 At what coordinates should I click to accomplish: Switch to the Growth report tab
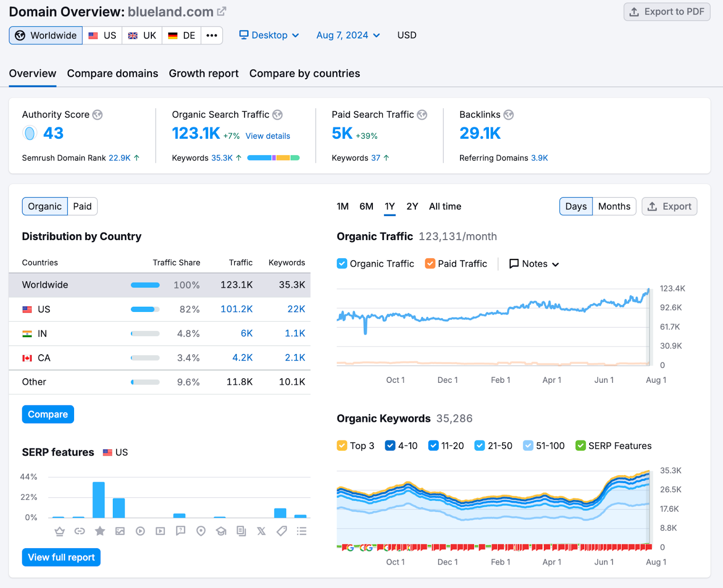coord(204,73)
